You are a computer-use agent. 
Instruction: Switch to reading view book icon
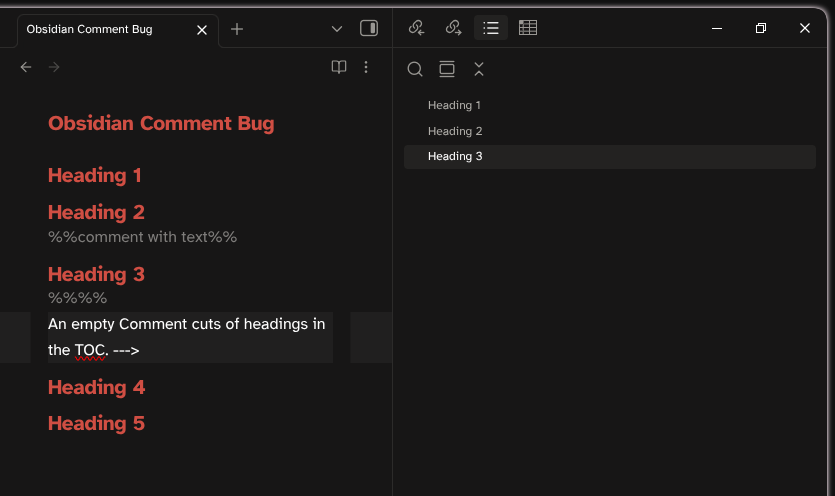coord(339,67)
